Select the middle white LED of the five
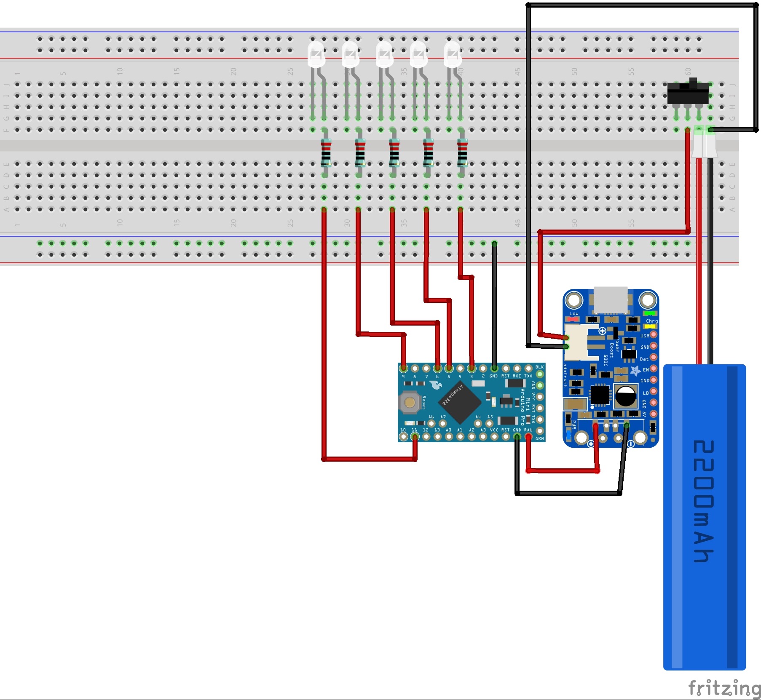The width and height of the screenshot is (761, 700). point(384,55)
